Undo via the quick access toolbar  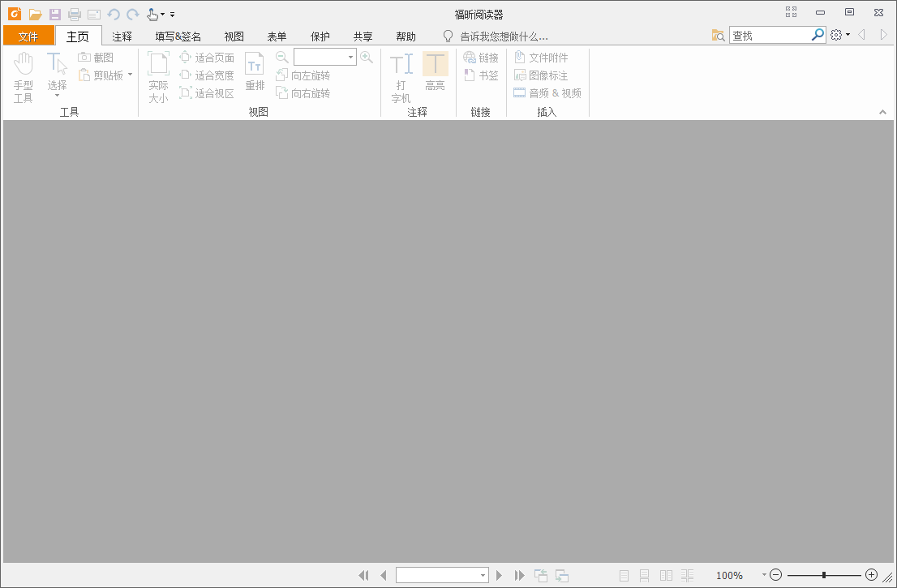click(114, 14)
